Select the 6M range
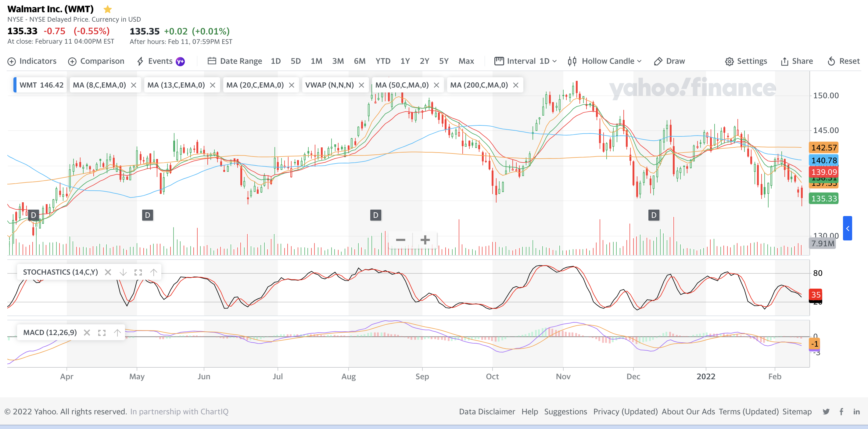Viewport: 868px width, 429px height. (359, 61)
